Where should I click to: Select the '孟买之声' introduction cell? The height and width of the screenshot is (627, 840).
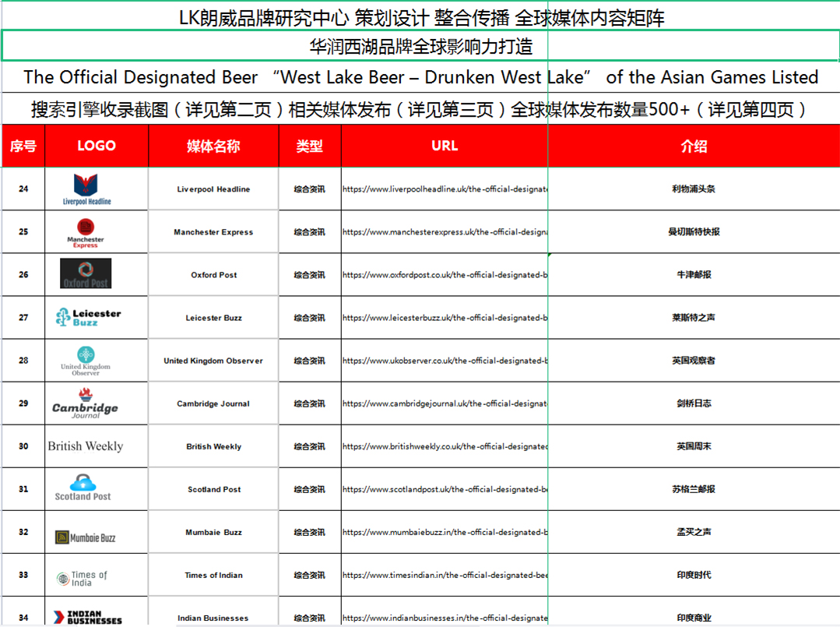(x=694, y=532)
